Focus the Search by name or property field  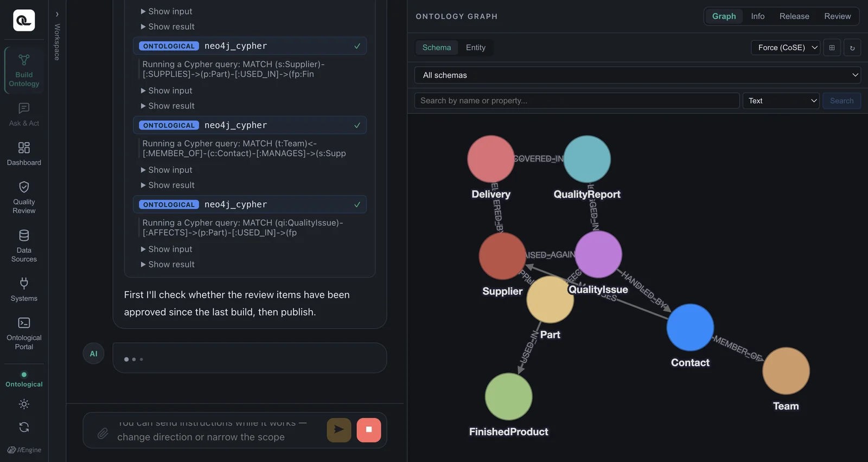[x=577, y=101]
